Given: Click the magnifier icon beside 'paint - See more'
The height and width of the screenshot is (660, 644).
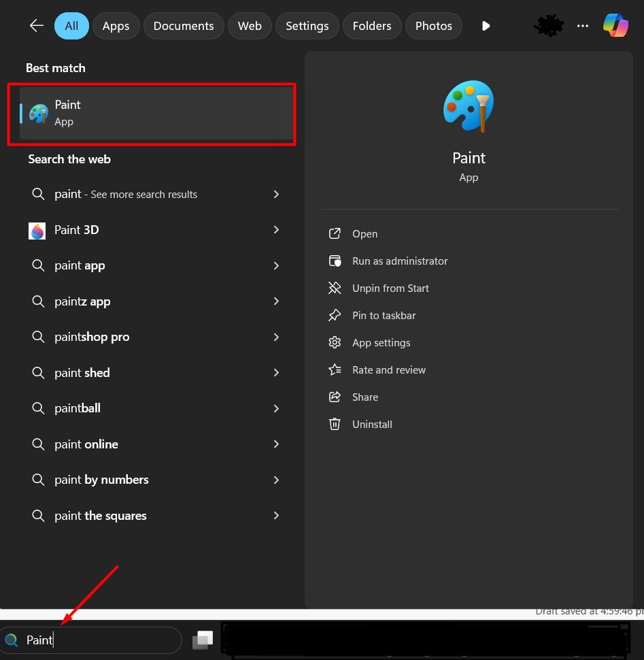Looking at the screenshot, I should click(x=38, y=194).
